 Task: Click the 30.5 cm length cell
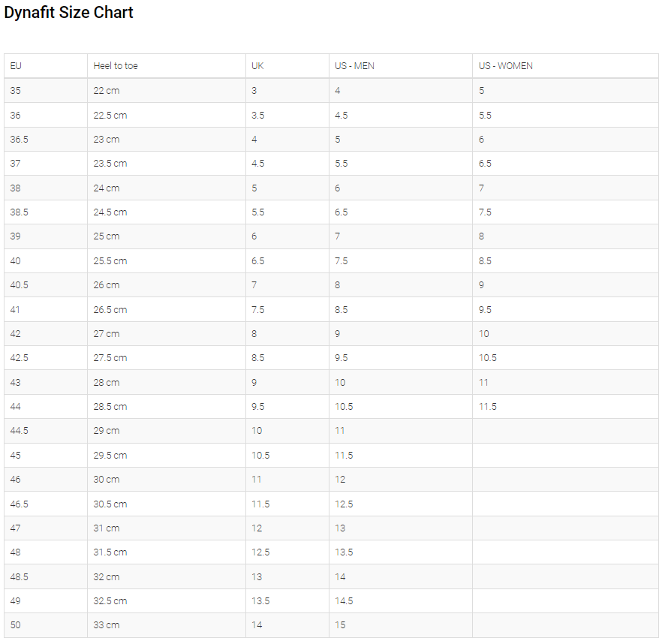110,504
